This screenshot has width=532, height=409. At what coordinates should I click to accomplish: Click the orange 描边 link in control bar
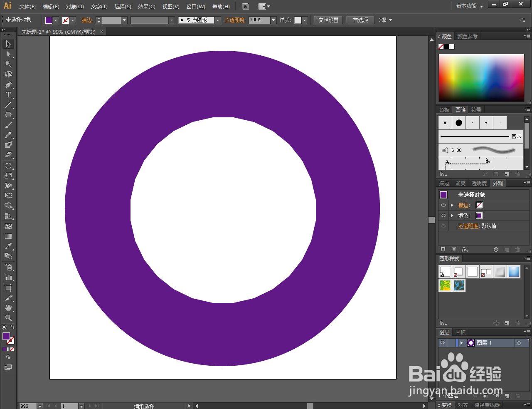(x=87, y=20)
